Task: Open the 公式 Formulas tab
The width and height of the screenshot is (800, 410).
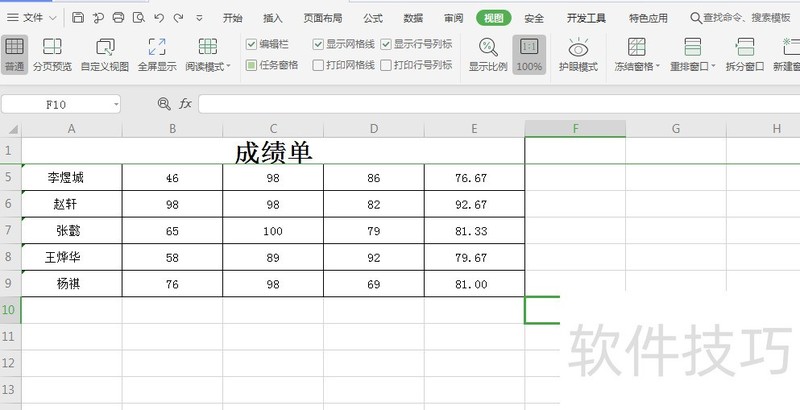Action: [373, 18]
